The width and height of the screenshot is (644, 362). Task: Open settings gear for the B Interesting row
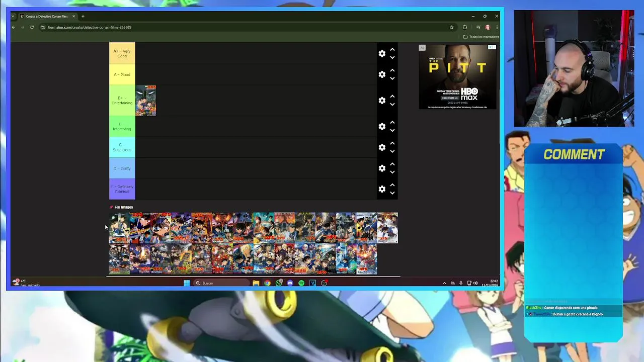click(382, 126)
